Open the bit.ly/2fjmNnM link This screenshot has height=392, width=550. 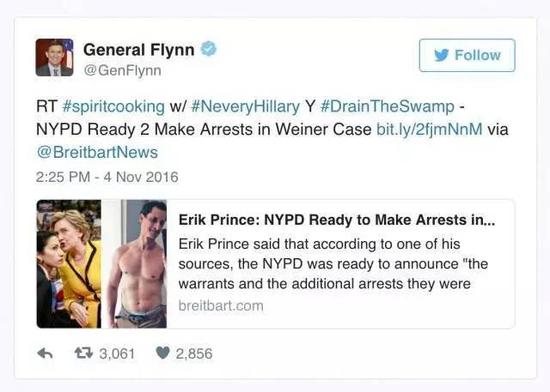pos(429,129)
